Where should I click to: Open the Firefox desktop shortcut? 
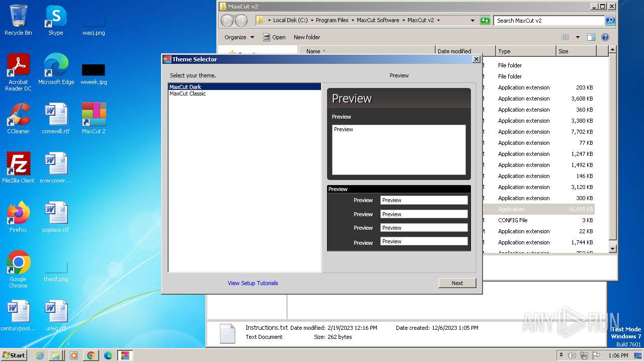(x=18, y=217)
